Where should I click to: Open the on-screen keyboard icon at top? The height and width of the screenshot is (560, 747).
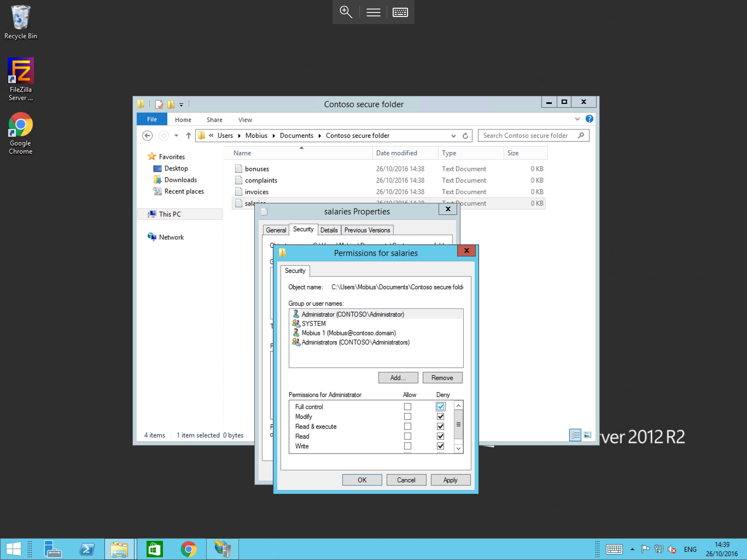(400, 12)
